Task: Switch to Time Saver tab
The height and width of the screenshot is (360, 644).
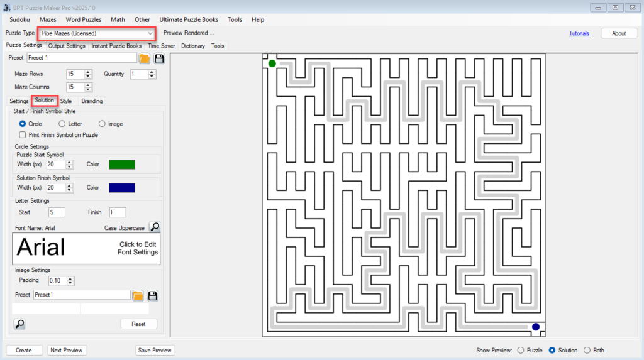Action: [x=162, y=46]
